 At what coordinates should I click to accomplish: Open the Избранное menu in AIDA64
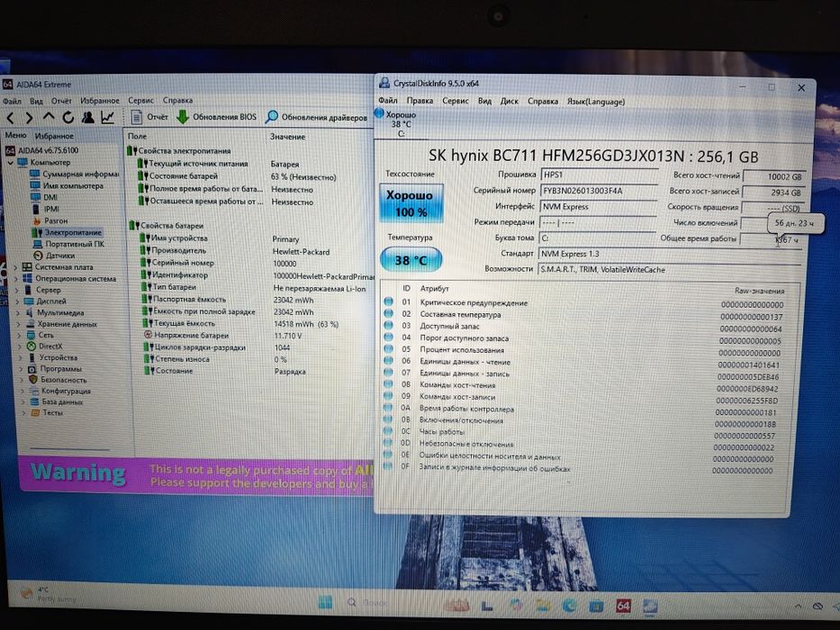pos(100,100)
